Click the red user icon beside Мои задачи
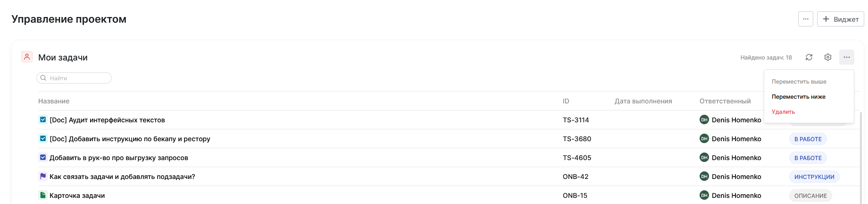This screenshot has height=204, width=868. [27, 57]
